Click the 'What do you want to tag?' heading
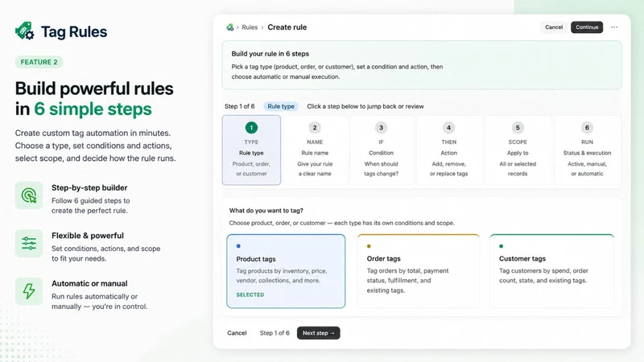 tap(266, 211)
